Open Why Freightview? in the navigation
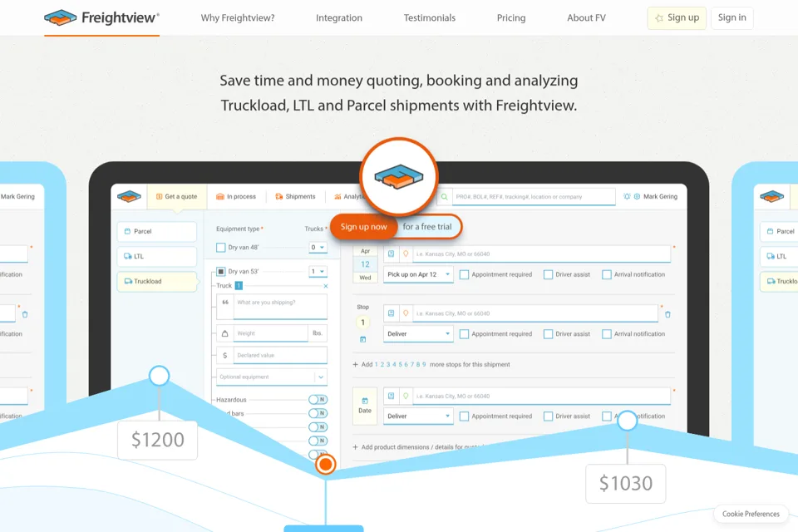The image size is (798, 532). [x=238, y=17]
